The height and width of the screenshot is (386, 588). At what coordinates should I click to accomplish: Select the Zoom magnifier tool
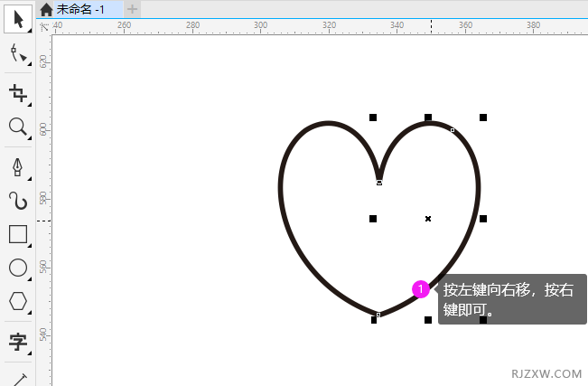(x=18, y=127)
